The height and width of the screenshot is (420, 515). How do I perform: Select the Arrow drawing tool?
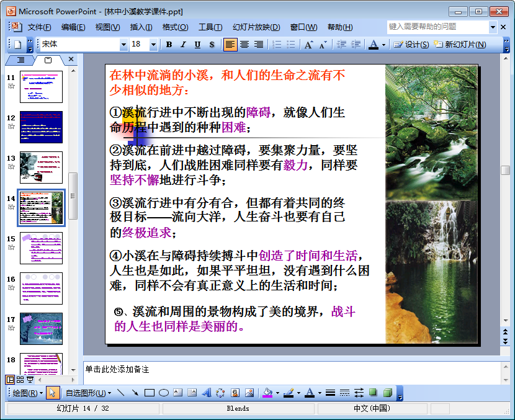(135, 393)
